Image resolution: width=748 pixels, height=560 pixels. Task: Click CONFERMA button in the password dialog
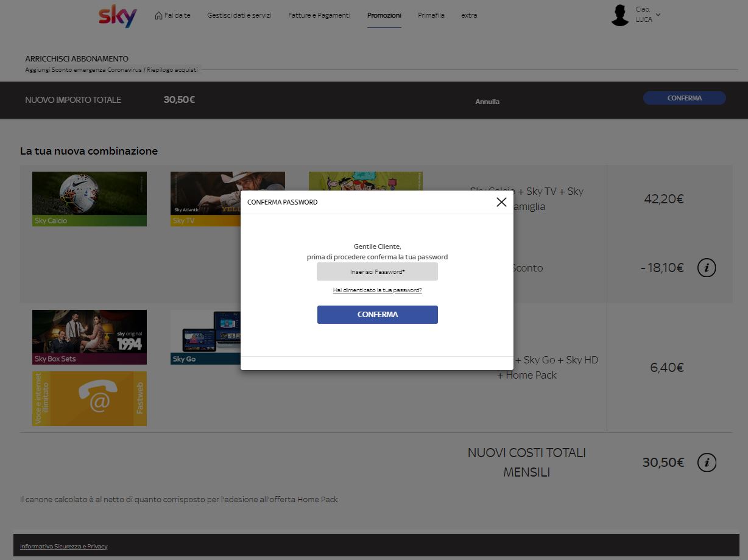pos(378,315)
